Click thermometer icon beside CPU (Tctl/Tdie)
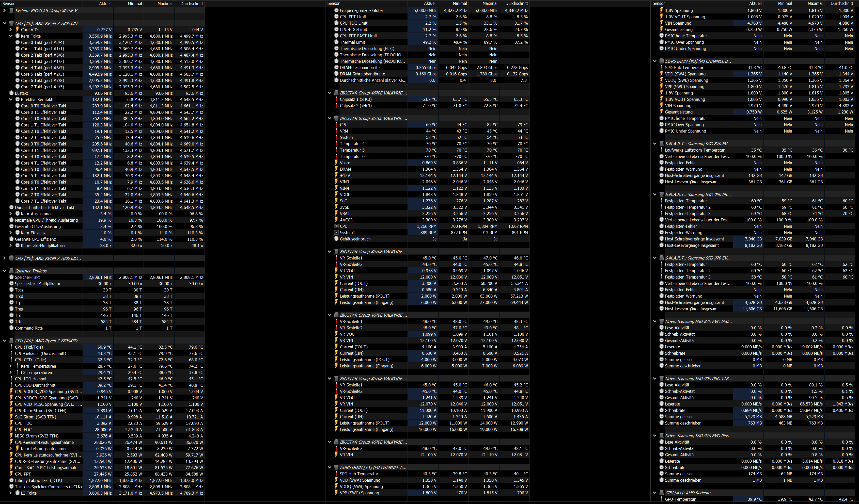859x504 pixels. [11, 347]
